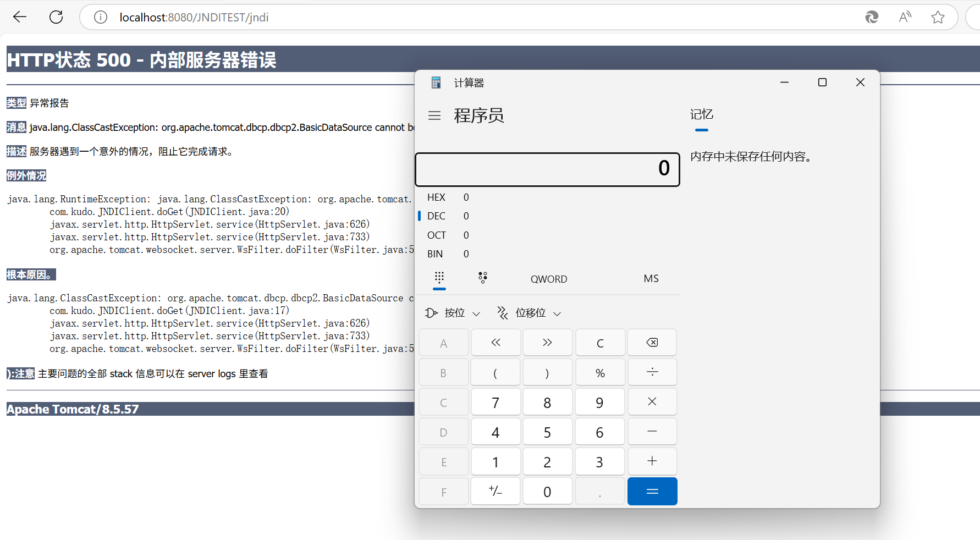980x540 pixels.
Task: Click the subtract key
Action: 652,432
